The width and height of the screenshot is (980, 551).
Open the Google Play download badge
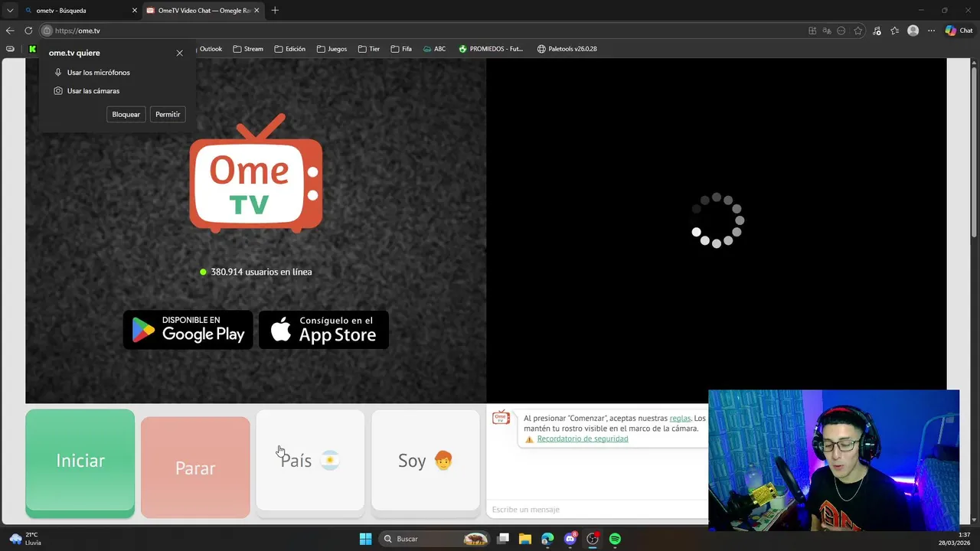point(188,330)
